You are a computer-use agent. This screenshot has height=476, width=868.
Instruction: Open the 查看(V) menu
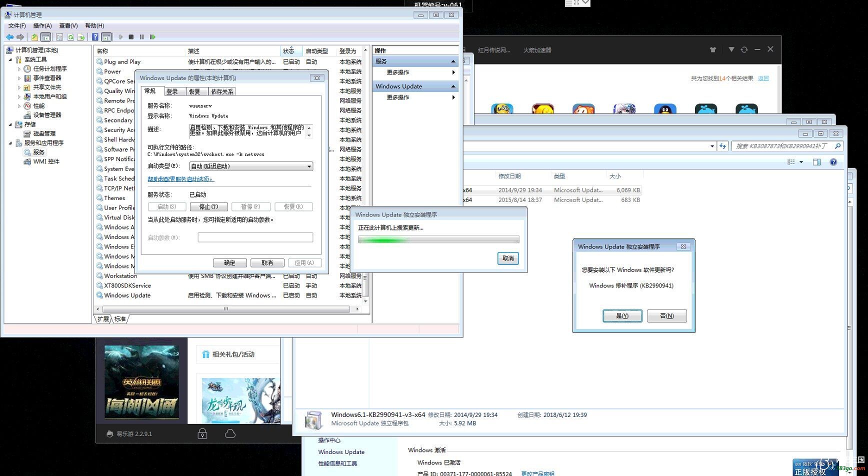[x=68, y=25]
